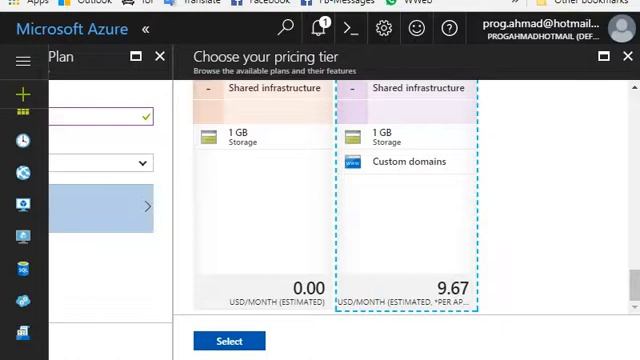Click the monitor with cube sidebar icon
Screen dimensions: 640x360
coord(23,204)
